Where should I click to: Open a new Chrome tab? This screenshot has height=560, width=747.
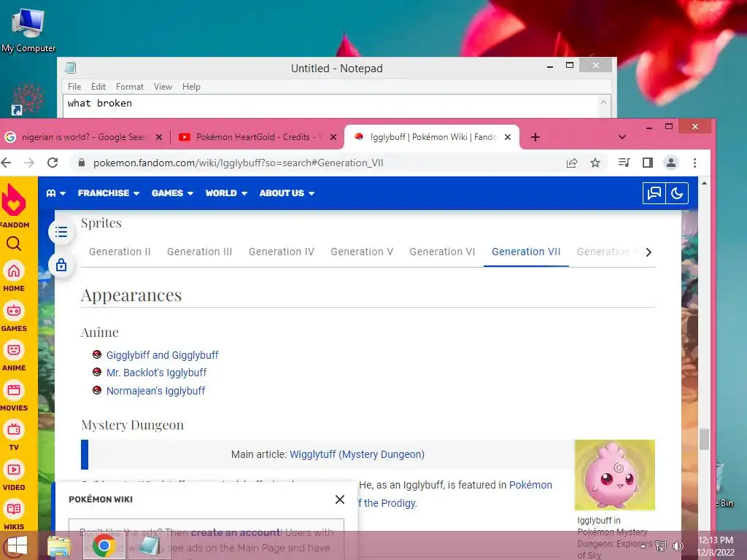pos(535,137)
